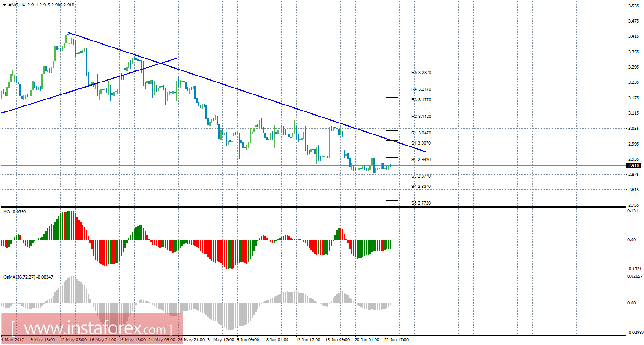Click the 31 May 17:00 time label
The width and height of the screenshot is (644, 345).
coord(221,340)
